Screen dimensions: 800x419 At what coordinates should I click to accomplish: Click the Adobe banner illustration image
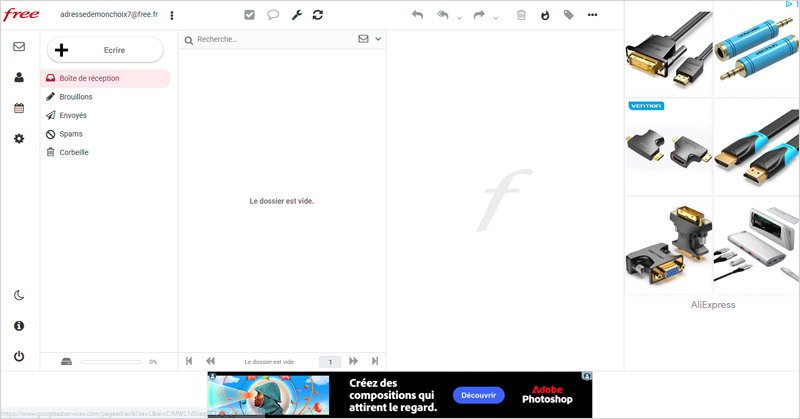[x=268, y=395]
